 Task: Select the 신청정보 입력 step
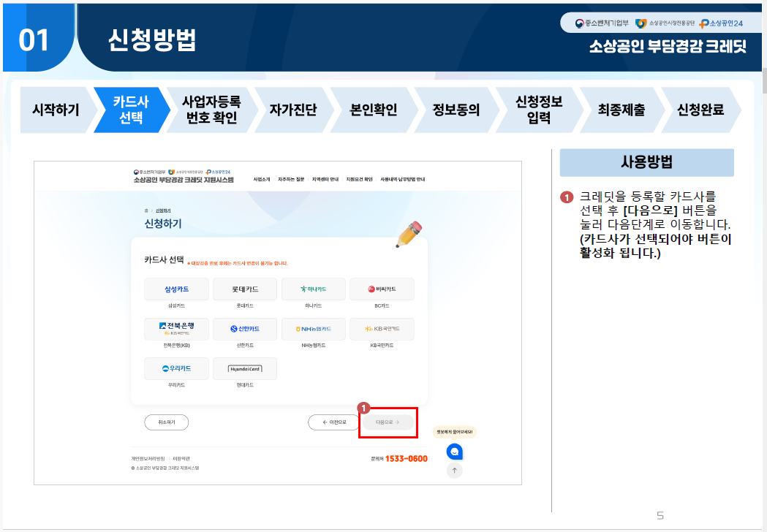click(539, 110)
